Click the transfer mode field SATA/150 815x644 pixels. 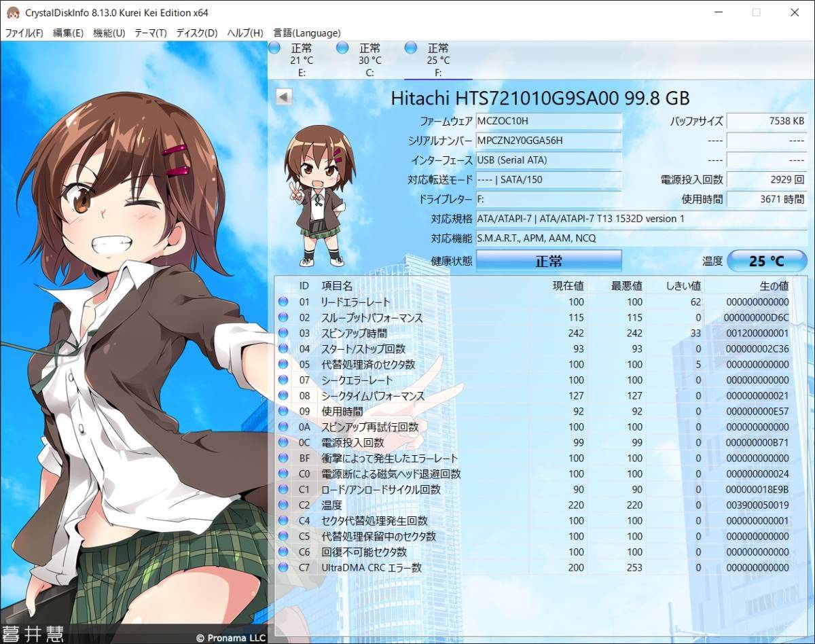coord(549,180)
